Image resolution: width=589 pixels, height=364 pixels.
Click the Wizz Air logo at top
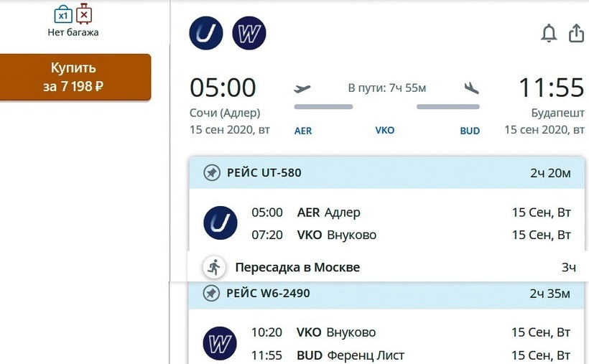(x=249, y=33)
